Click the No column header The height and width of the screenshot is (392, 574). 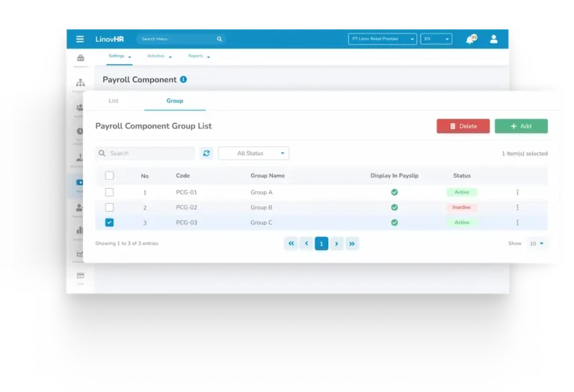point(144,176)
